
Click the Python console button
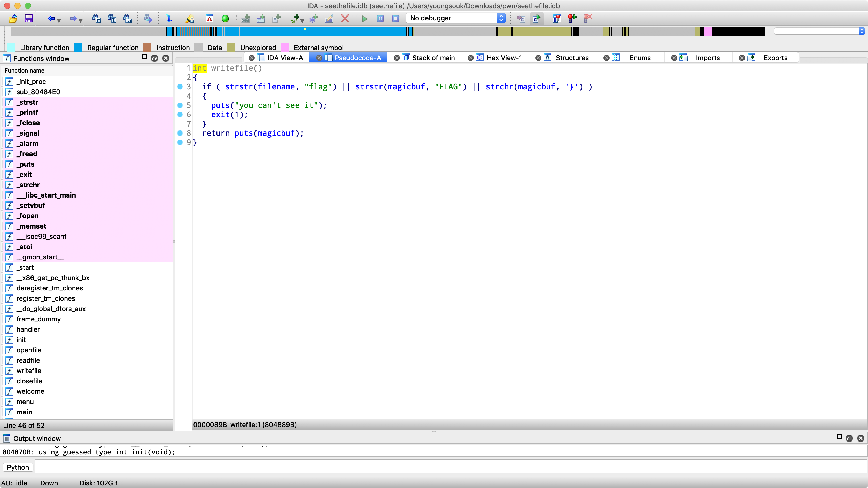[18, 467]
